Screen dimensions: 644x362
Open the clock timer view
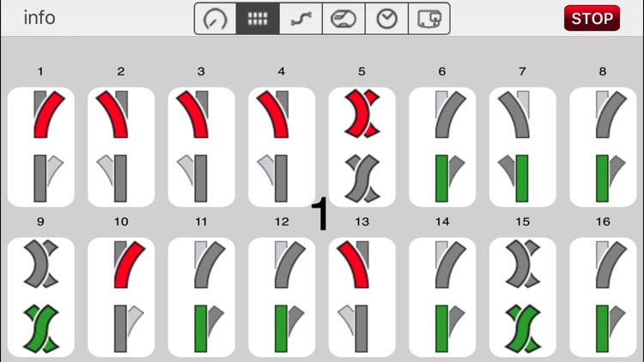coord(387,19)
